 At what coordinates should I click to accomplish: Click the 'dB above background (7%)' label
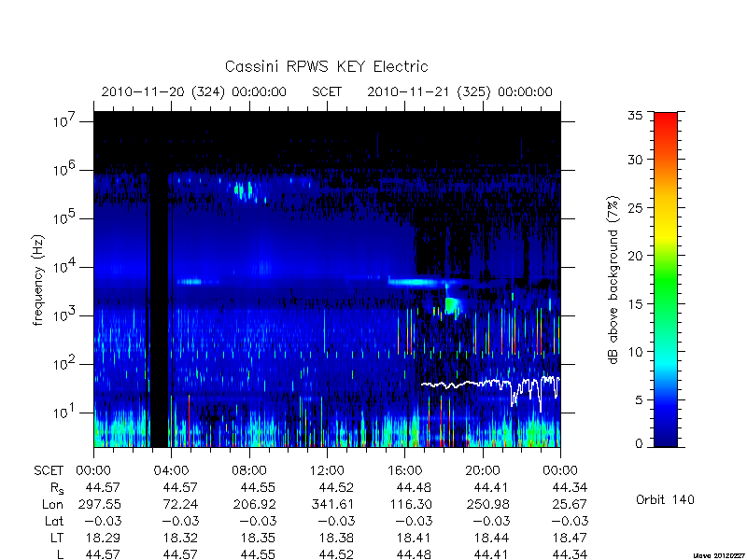[614, 280]
